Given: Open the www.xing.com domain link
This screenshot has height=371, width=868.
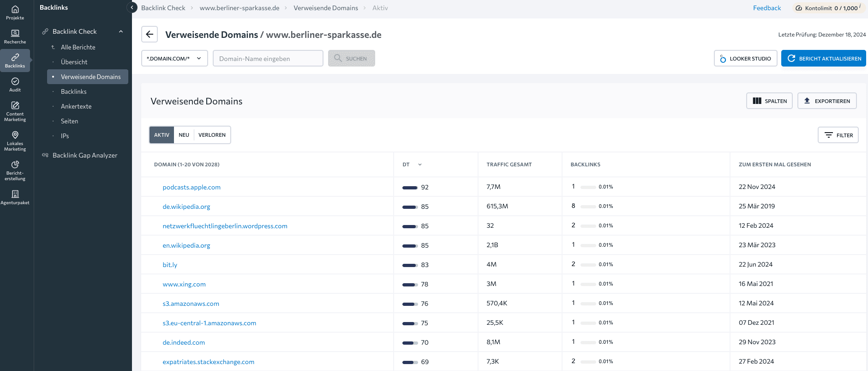Looking at the screenshot, I should [x=184, y=284].
